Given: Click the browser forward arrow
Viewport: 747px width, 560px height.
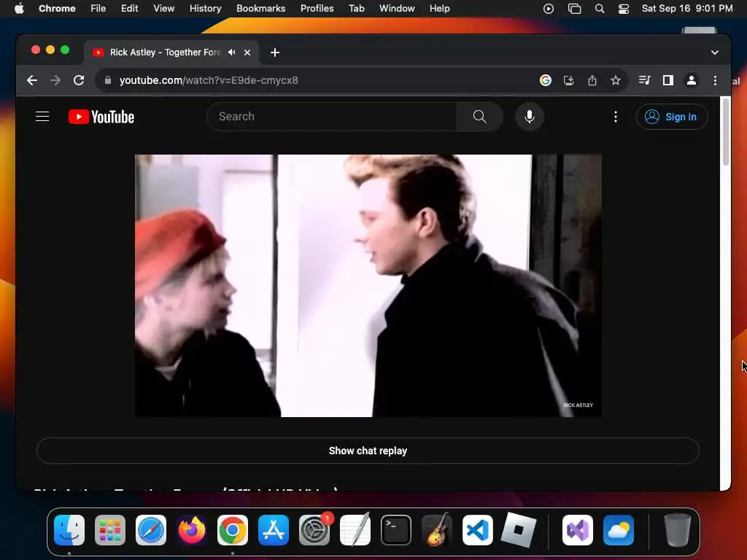Looking at the screenshot, I should pos(55,80).
